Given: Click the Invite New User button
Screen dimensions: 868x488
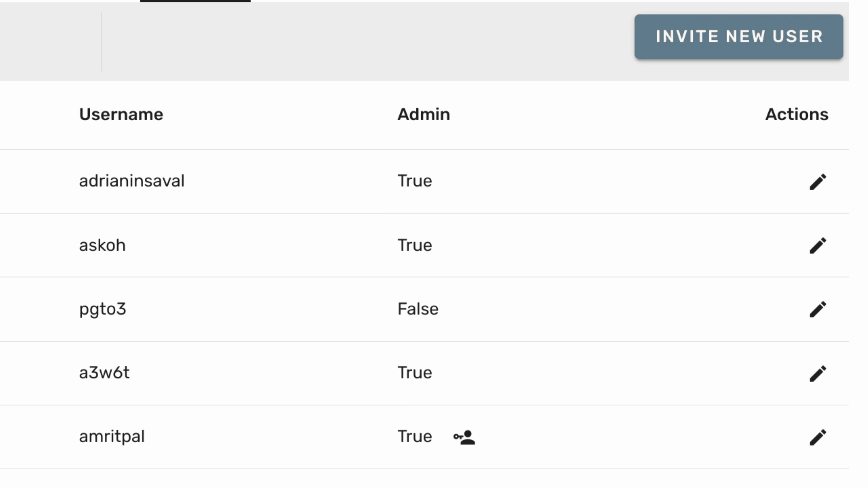Looking at the screenshot, I should pyautogui.click(x=738, y=37).
